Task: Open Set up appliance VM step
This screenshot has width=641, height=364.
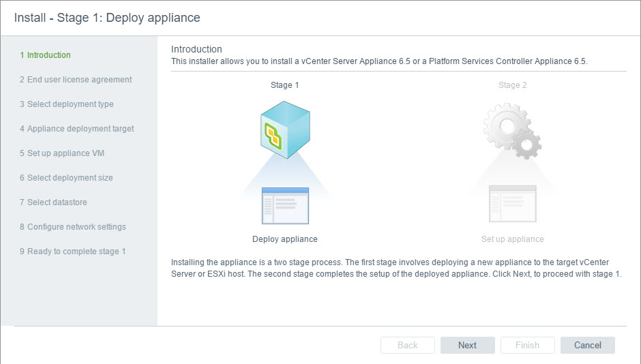Action: 61,153
